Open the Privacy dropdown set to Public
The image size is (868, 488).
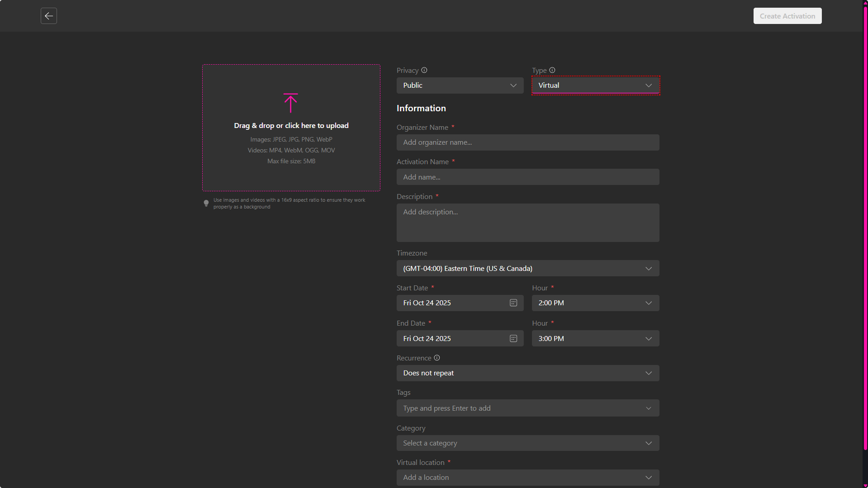[460, 85]
